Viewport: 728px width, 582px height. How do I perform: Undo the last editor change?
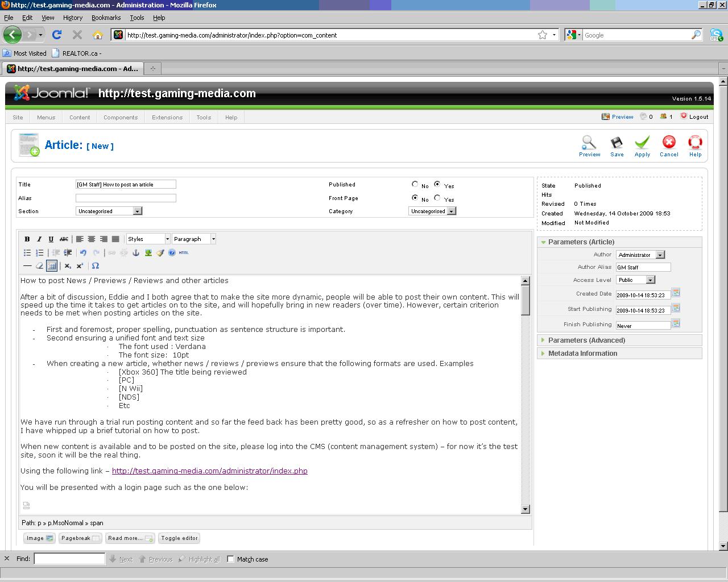(83, 253)
